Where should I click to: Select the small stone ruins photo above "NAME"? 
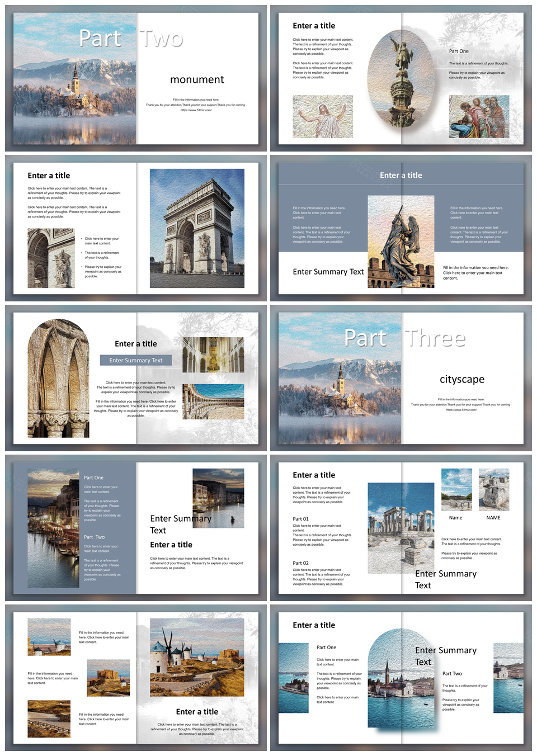494,489
